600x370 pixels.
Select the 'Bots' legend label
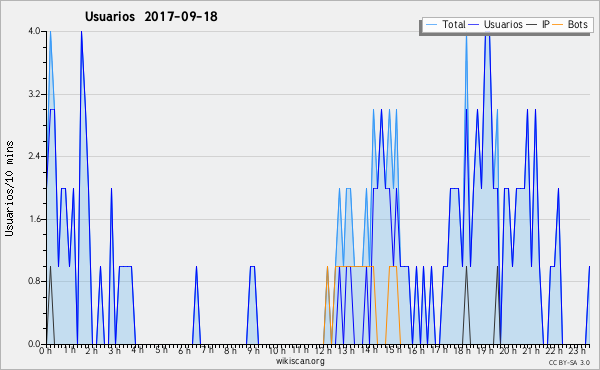[x=577, y=24]
